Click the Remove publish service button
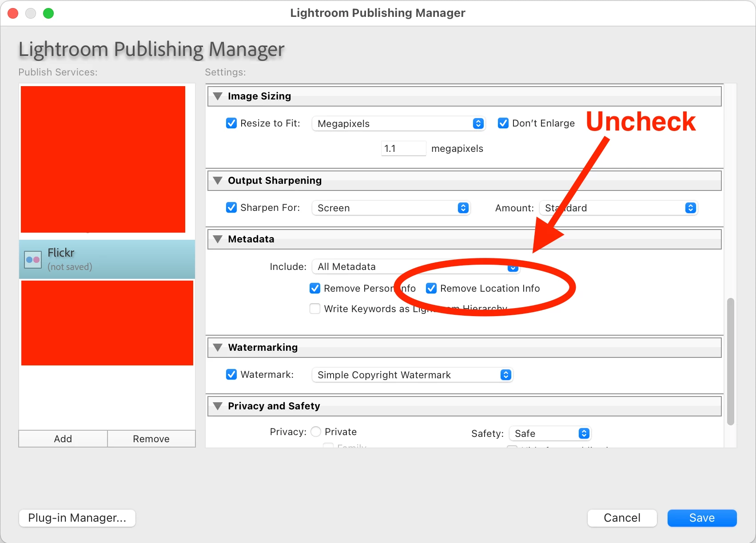The height and width of the screenshot is (543, 756). (x=151, y=439)
